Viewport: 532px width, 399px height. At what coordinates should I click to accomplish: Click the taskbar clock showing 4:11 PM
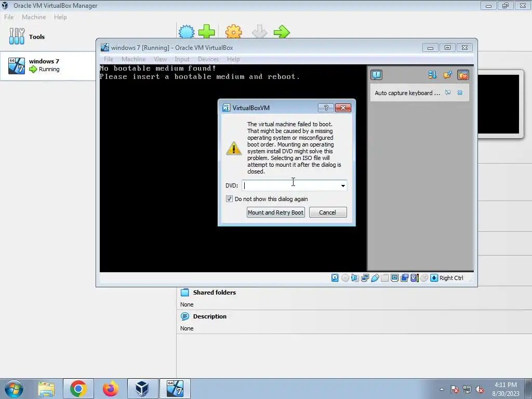pyautogui.click(x=506, y=389)
